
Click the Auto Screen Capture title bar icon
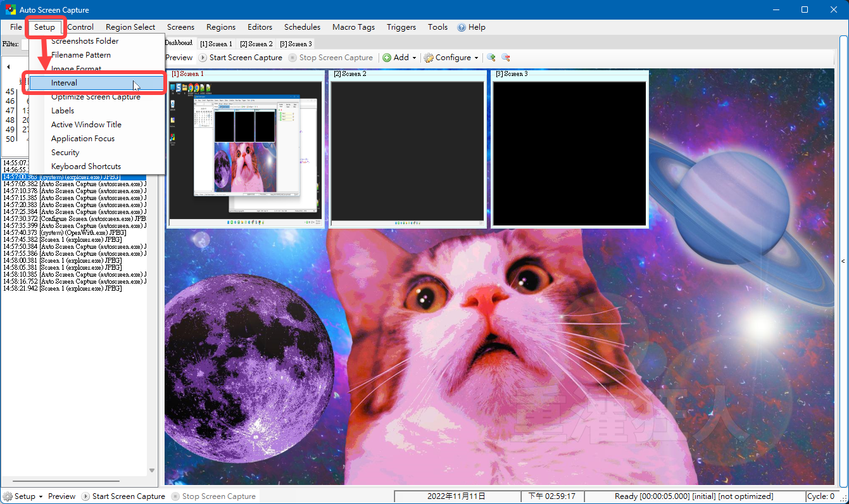click(x=11, y=9)
